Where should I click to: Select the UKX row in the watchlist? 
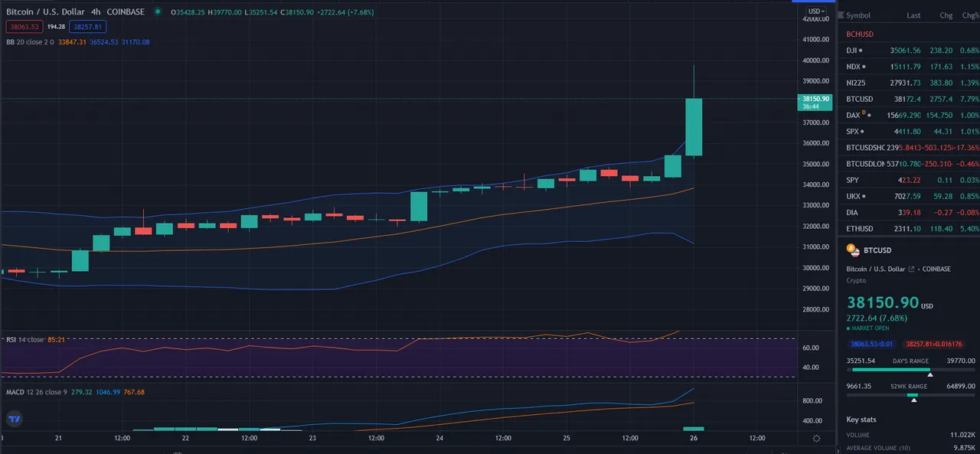910,196
